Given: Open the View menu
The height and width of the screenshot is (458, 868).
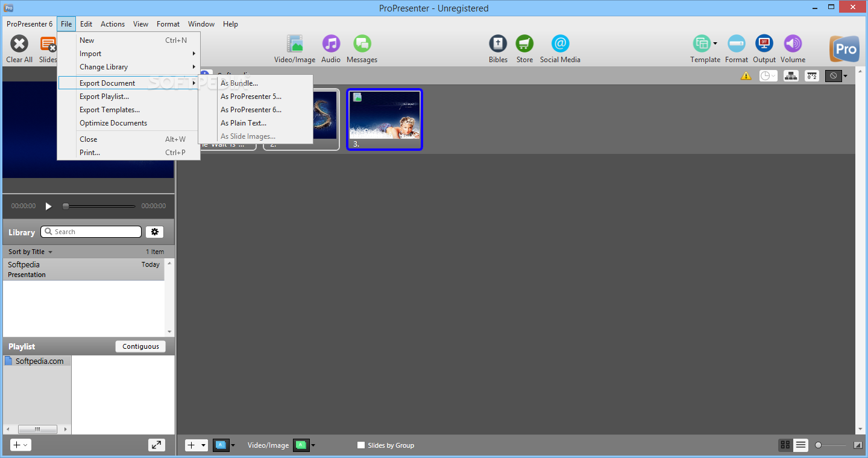Looking at the screenshot, I should point(141,24).
